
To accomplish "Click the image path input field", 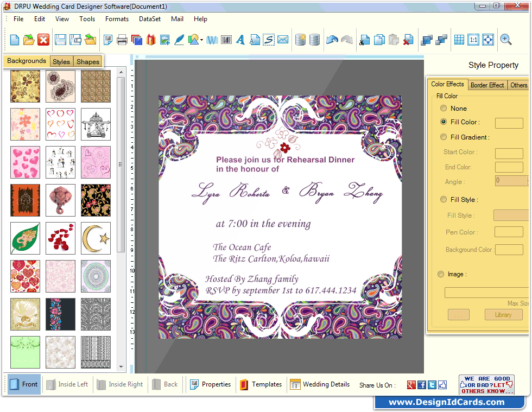I will coord(486,293).
